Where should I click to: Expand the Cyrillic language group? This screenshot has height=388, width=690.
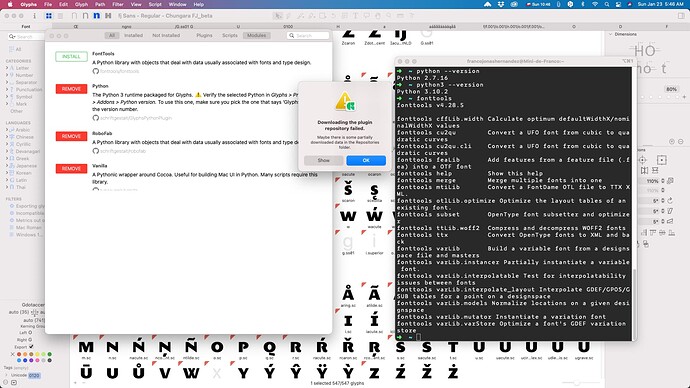coord(7,144)
